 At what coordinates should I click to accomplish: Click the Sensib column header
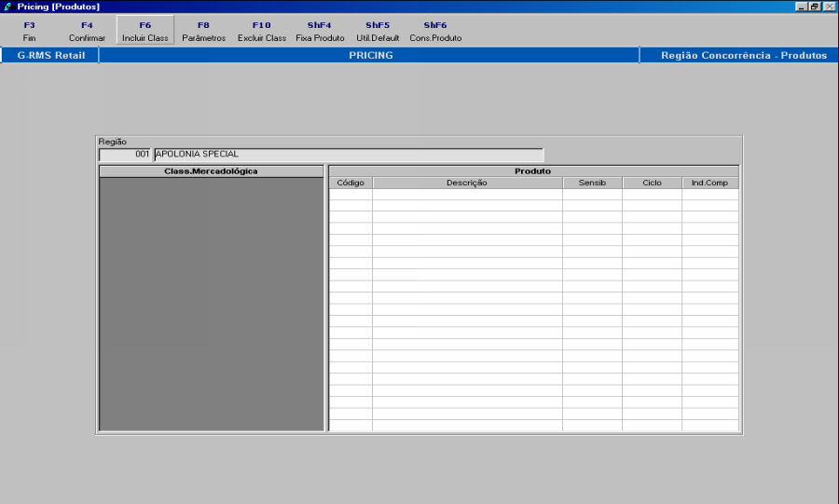pos(592,183)
